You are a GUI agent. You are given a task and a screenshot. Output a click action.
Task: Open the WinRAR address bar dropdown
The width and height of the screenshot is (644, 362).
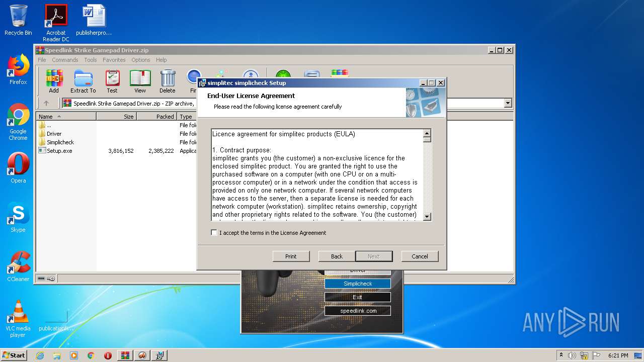pos(508,103)
